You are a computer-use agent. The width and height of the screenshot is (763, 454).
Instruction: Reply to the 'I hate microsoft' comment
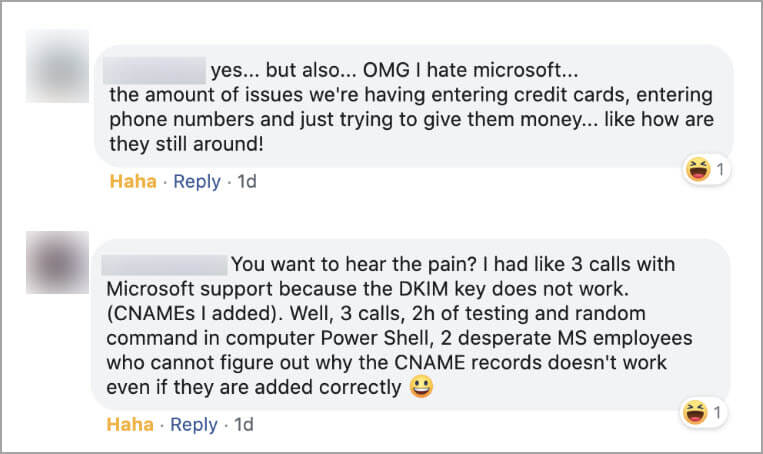(x=196, y=182)
